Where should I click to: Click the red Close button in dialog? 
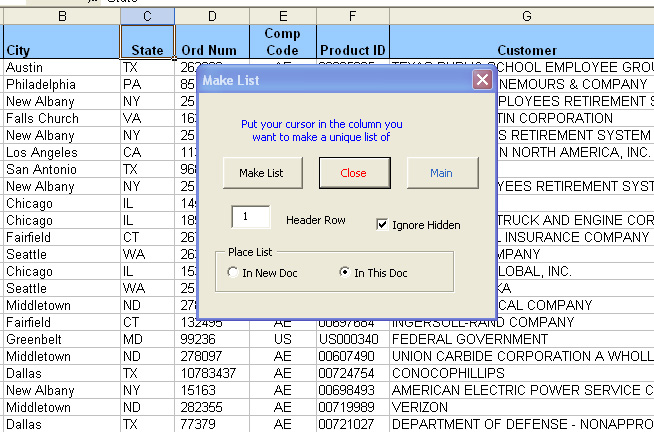[355, 173]
